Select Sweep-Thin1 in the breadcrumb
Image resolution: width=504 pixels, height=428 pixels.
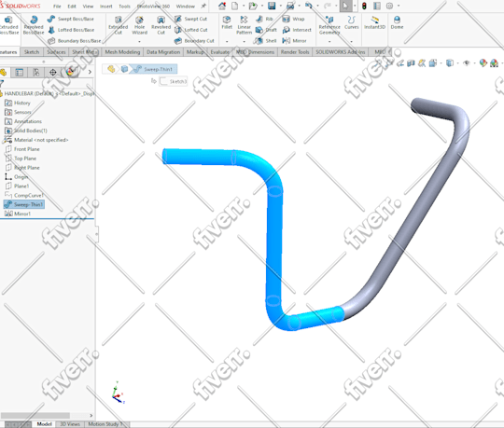[154, 69]
